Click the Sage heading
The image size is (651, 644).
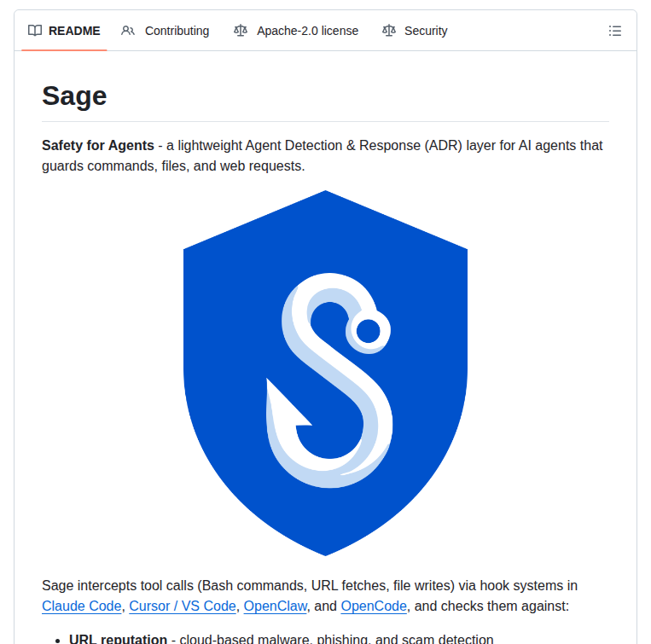point(74,96)
